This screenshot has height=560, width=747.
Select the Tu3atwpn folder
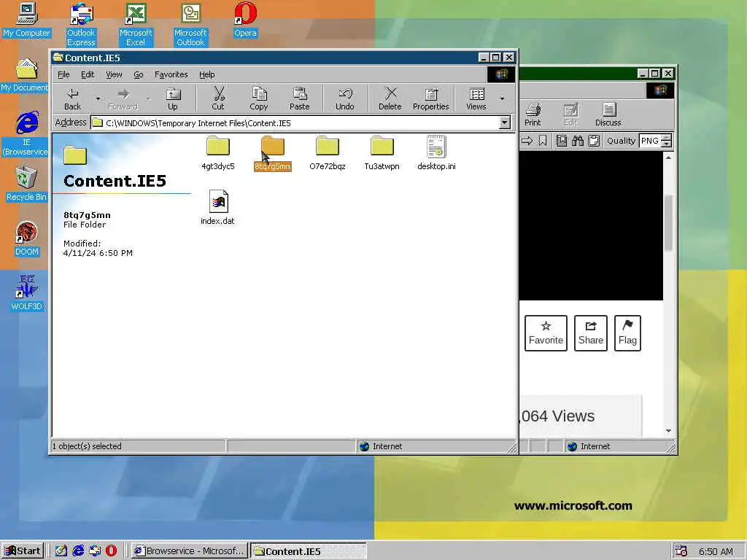tap(382, 153)
